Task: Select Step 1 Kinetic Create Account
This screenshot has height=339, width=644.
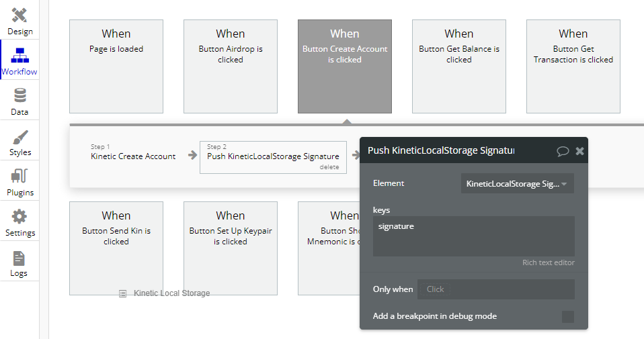Action: 133,156
